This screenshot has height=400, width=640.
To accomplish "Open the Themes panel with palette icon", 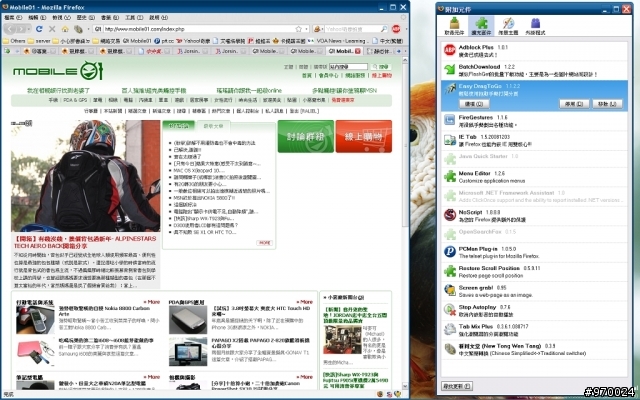I will pyautogui.click(x=508, y=26).
